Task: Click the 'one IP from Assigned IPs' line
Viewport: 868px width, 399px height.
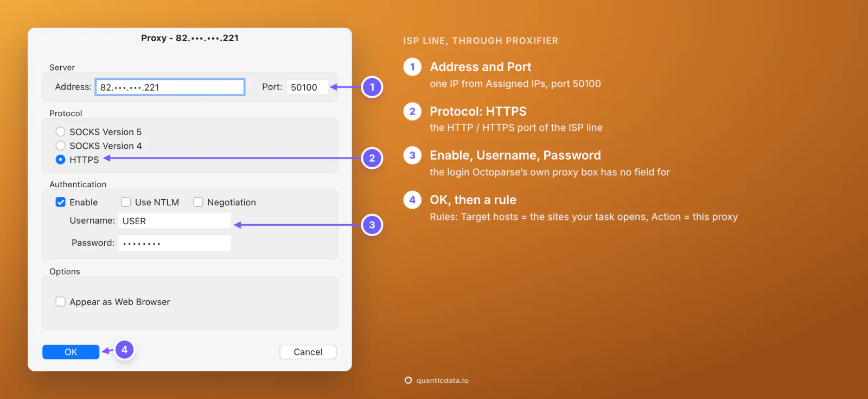Action: click(515, 84)
